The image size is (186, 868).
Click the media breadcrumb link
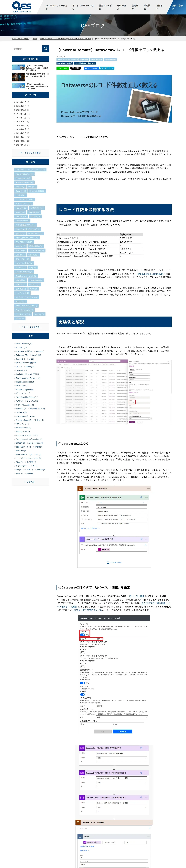34,39
